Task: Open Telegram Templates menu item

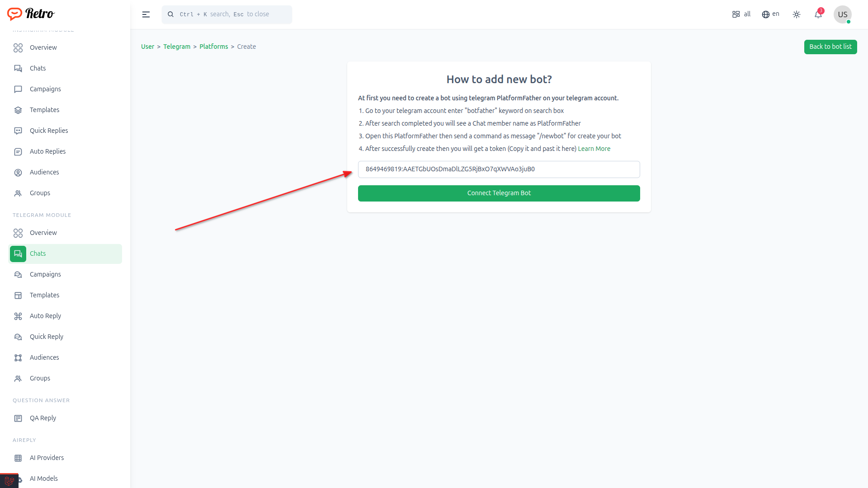Action: coord(44,296)
